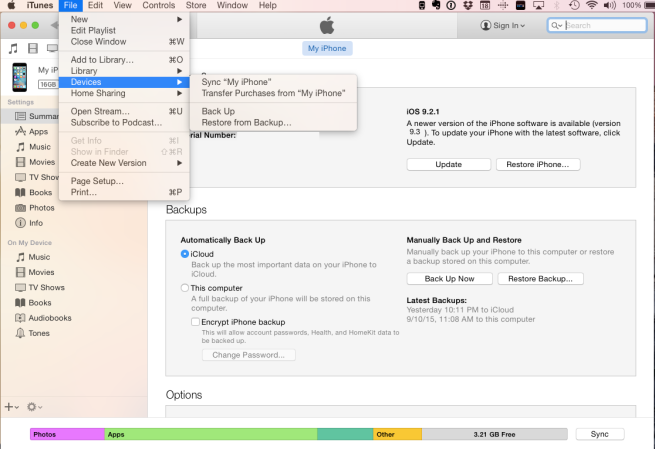
Task: Select the This computer backup option
Action: pos(185,288)
